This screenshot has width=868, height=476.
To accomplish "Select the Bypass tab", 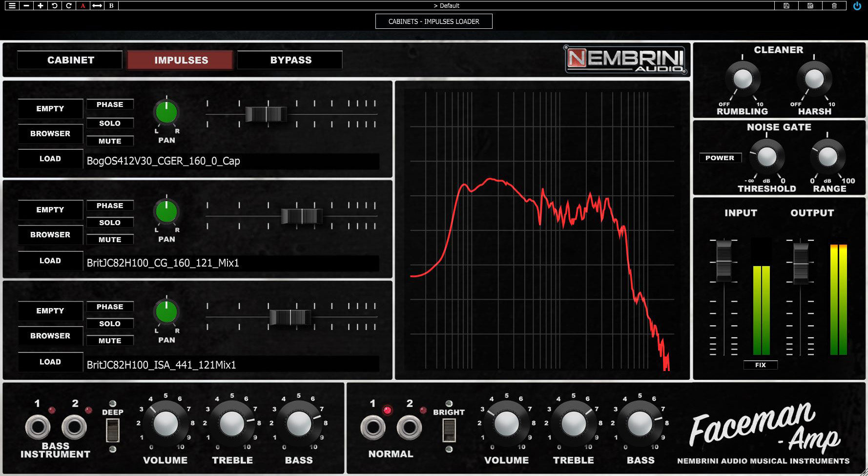I will [x=290, y=60].
